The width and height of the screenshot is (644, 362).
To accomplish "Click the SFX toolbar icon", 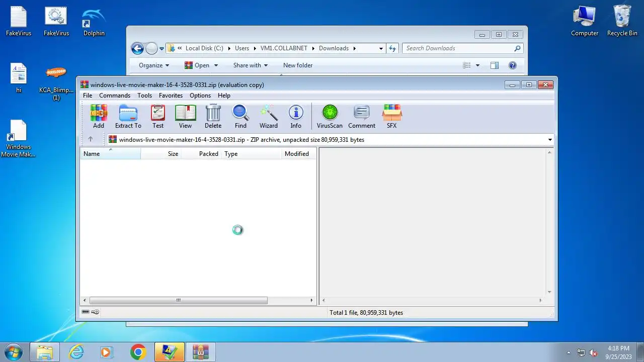I will coord(391,116).
